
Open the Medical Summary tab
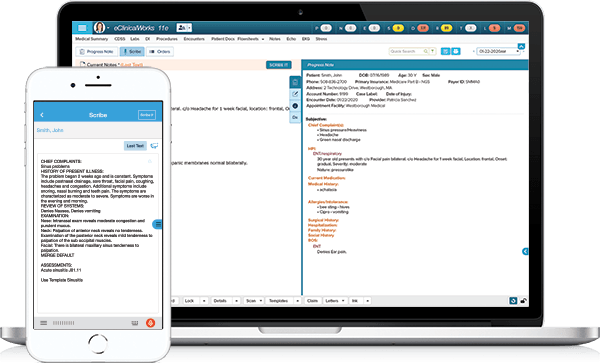pyautogui.click(x=91, y=39)
